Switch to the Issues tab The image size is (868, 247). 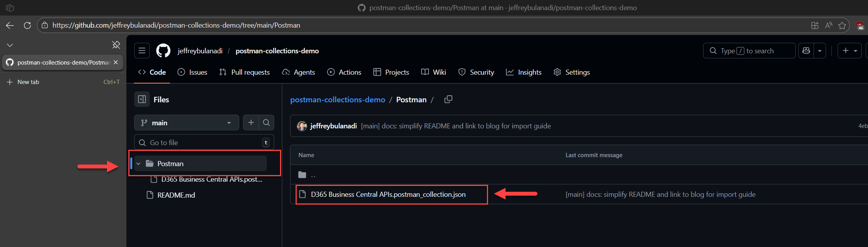pyautogui.click(x=192, y=72)
